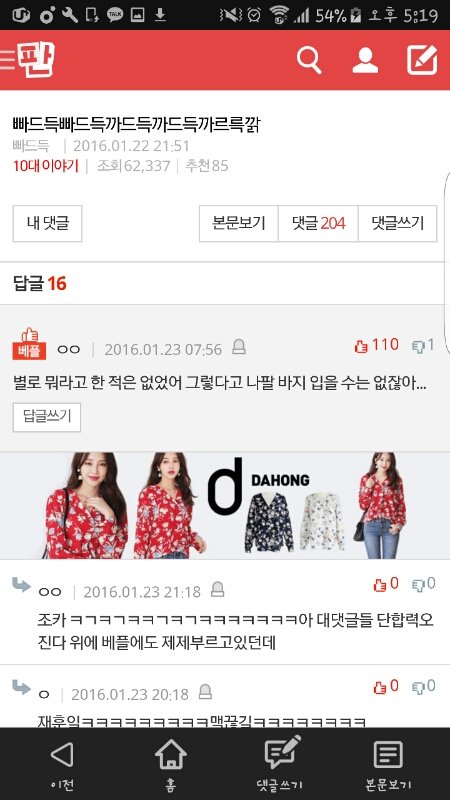Select the 본문보기 tab near the top
Viewport: 450px width, 800px height.
tap(239, 223)
